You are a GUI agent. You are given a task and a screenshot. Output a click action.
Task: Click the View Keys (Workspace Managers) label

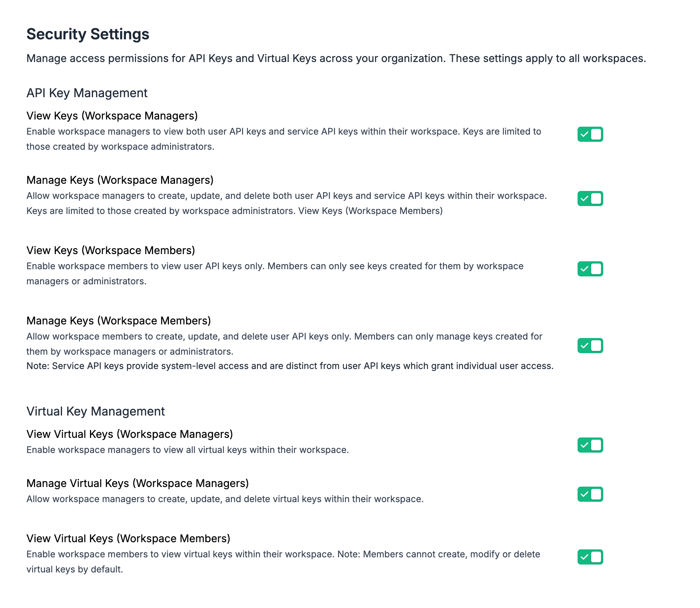[112, 116]
